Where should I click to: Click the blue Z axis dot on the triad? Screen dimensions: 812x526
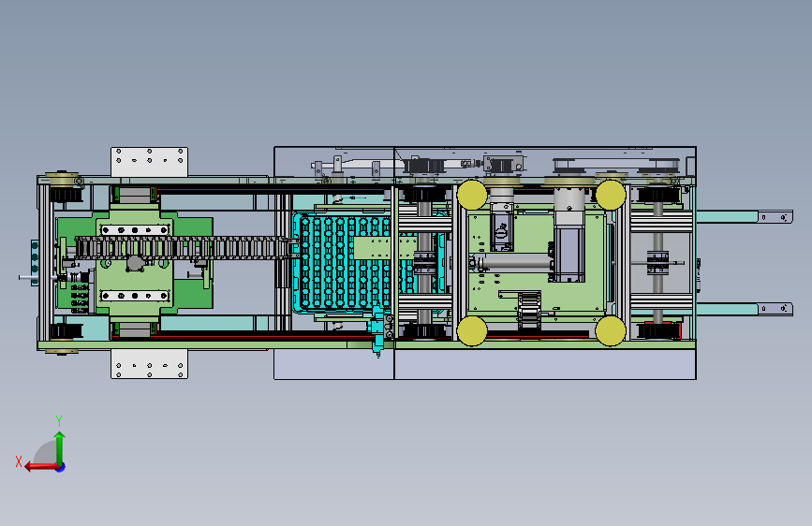coord(61,467)
